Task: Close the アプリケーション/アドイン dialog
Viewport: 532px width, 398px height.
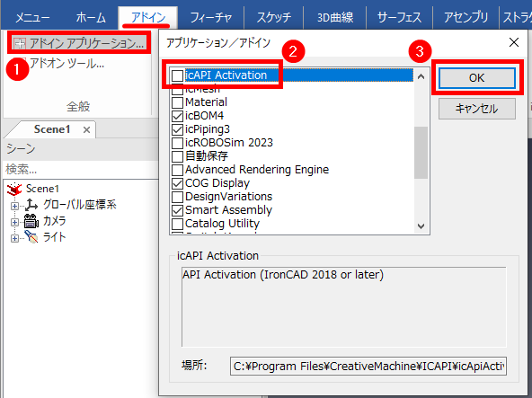Action: 514,42
